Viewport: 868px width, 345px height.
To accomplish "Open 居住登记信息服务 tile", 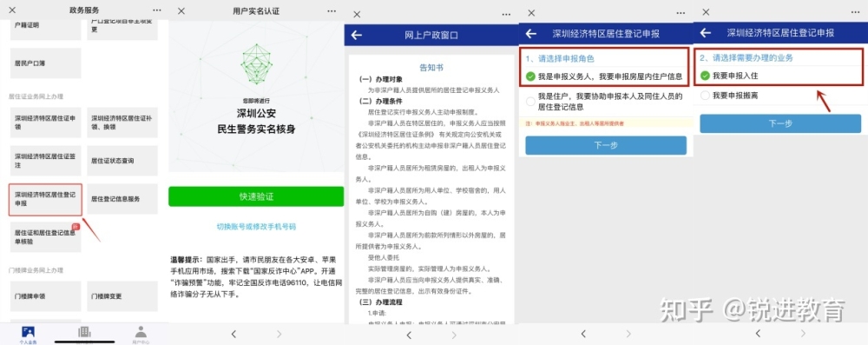I will coord(122,199).
